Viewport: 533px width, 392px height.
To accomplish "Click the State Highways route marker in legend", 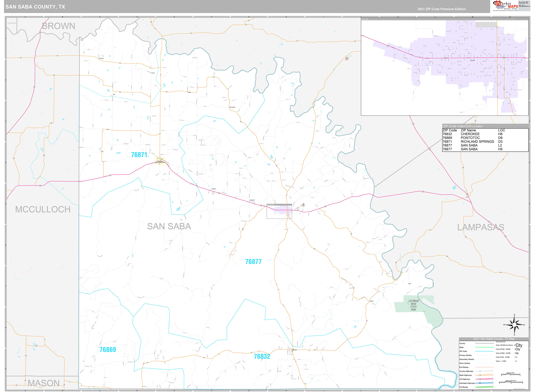I will [x=480, y=375].
